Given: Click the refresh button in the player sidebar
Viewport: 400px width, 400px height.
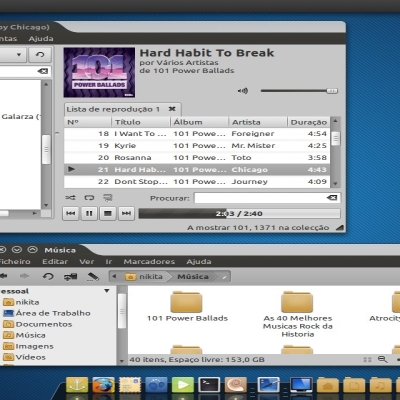Looking at the screenshot, I should [40, 55].
